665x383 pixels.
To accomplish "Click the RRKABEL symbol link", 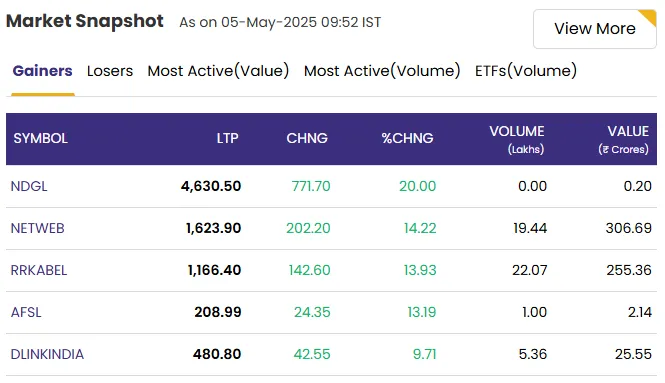I will 39,270.
